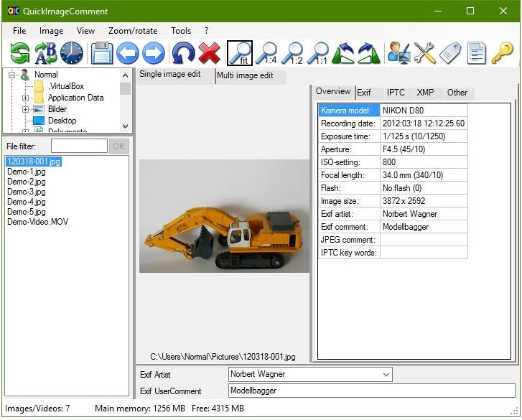Click the File filter text field

79,146
